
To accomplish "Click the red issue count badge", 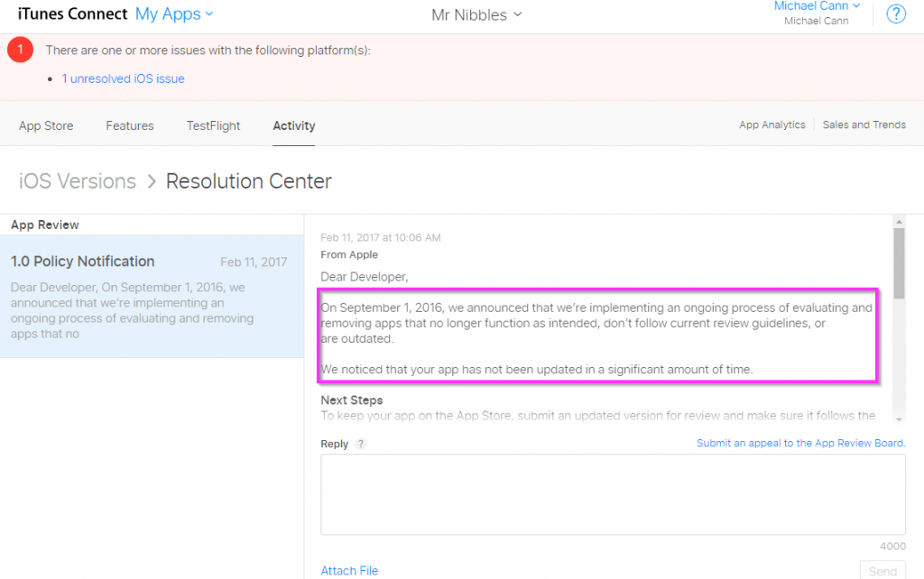I will 20,51.
